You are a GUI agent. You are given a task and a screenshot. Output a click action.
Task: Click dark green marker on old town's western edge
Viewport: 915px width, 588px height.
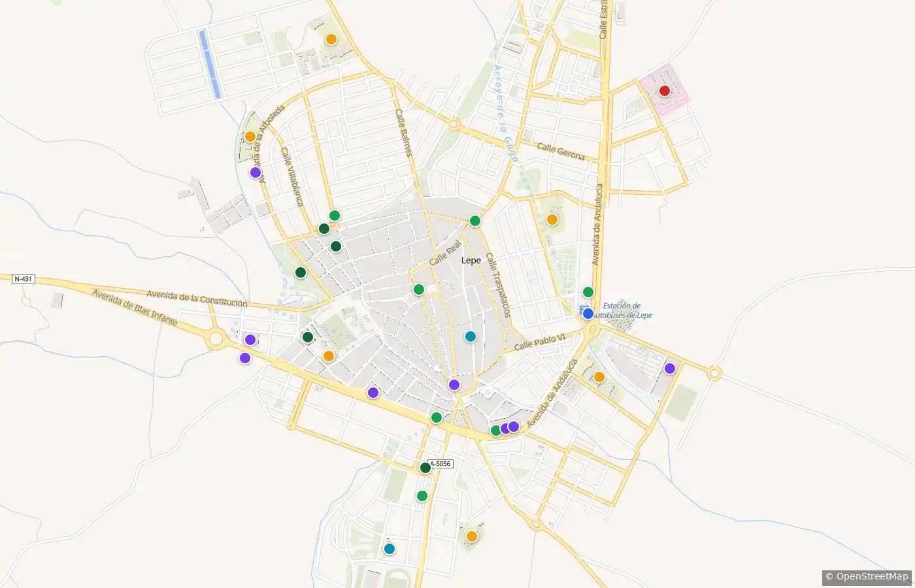pos(301,272)
